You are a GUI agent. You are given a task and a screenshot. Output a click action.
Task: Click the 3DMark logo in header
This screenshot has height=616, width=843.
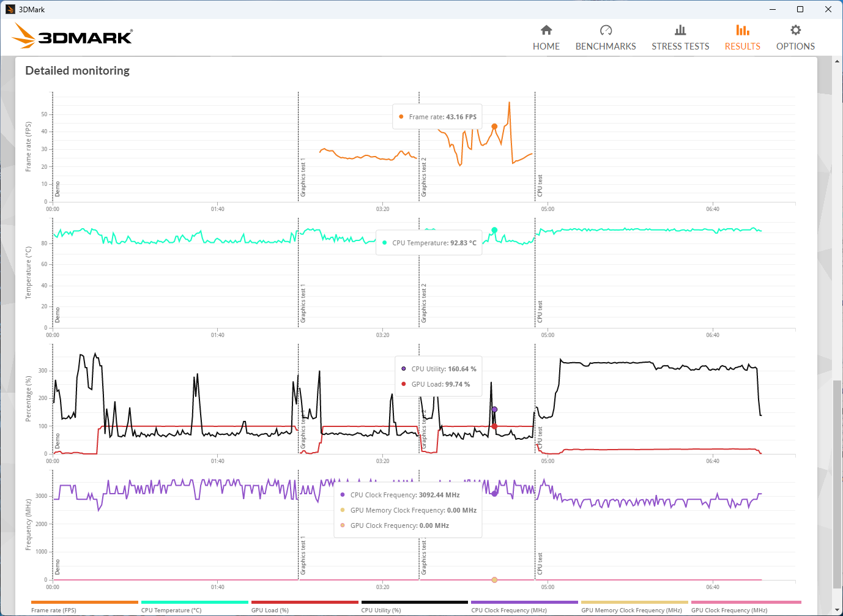(73, 37)
